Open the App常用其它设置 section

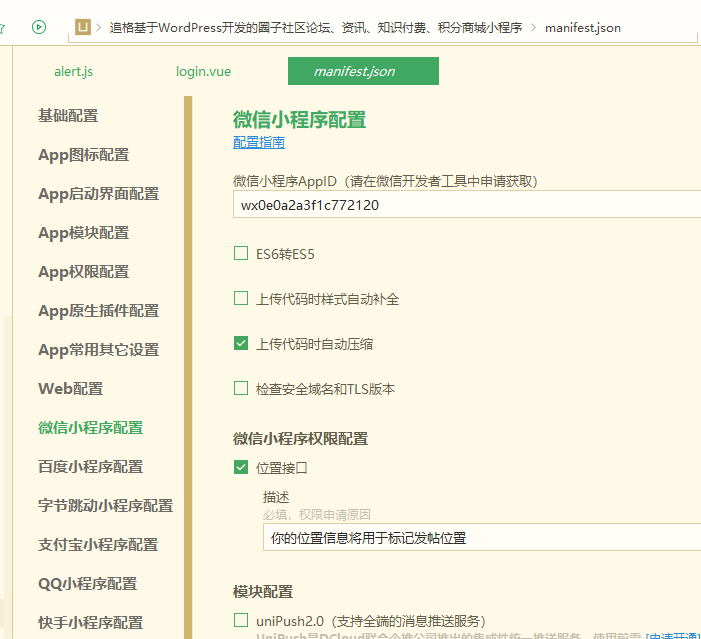coord(99,349)
